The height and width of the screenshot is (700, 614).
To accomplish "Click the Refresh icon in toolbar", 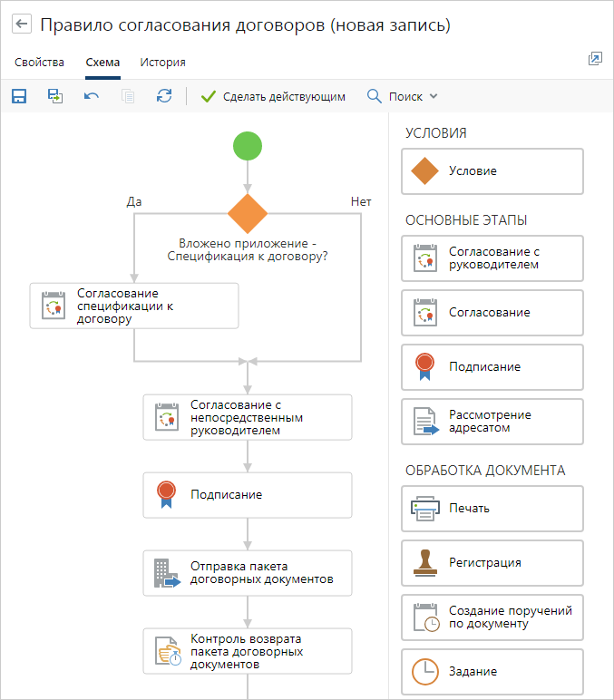I will (164, 96).
